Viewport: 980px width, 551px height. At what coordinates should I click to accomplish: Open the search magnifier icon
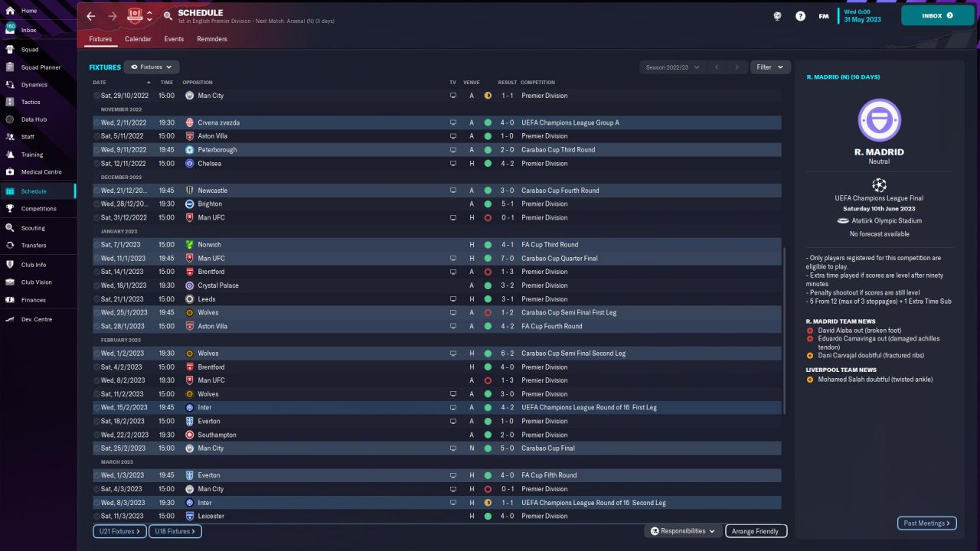(168, 16)
